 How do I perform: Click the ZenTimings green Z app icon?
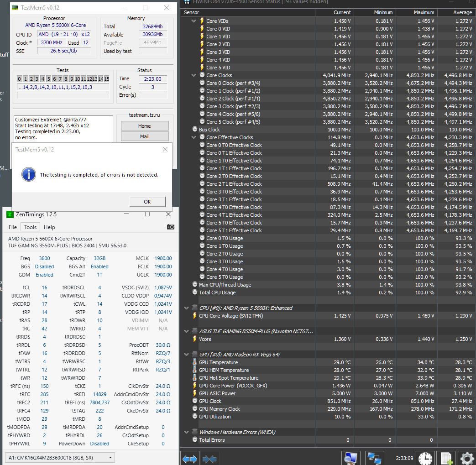[x=10, y=214]
